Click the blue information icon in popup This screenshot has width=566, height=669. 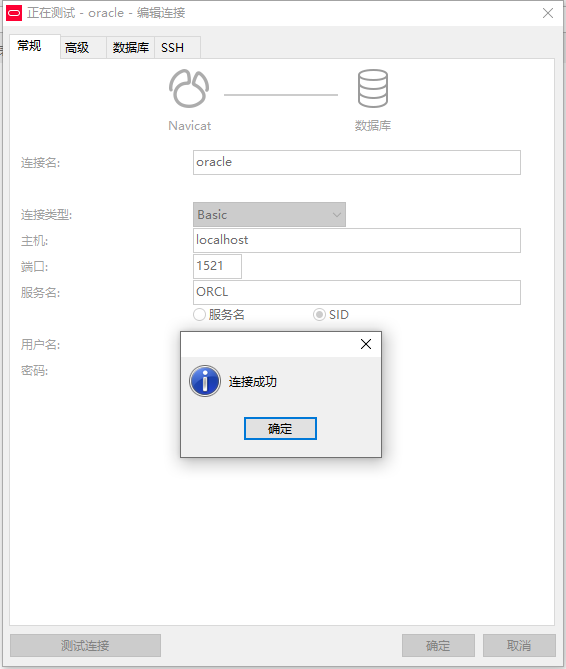point(205,381)
